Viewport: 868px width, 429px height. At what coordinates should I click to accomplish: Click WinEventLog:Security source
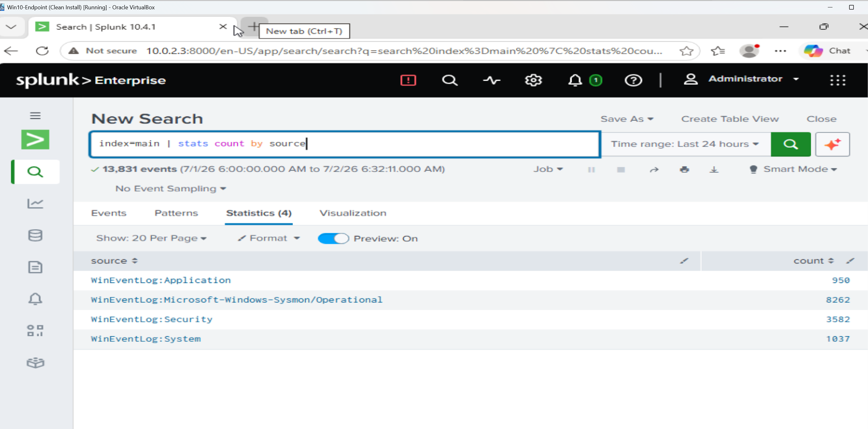pos(152,320)
